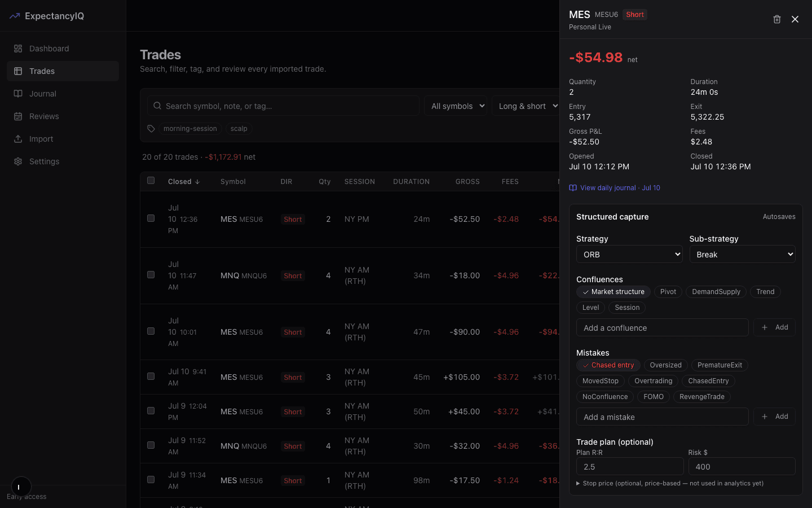Click the journal book icon in panel
The height and width of the screenshot is (508, 812).
573,188
